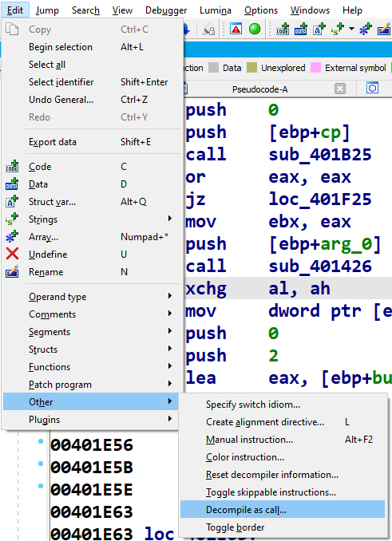392x541 pixels.
Task: Click the blue navigation band
Action: point(287,50)
